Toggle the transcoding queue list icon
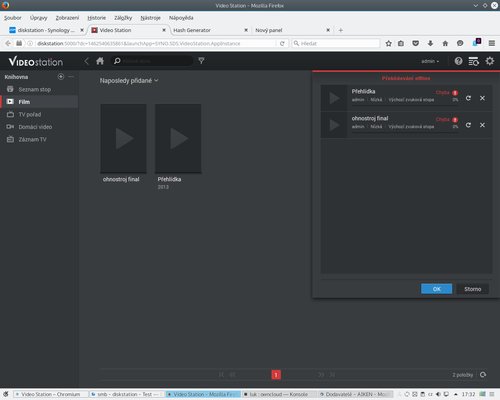The width and height of the screenshot is (500, 400). click(x=474, y=61)
